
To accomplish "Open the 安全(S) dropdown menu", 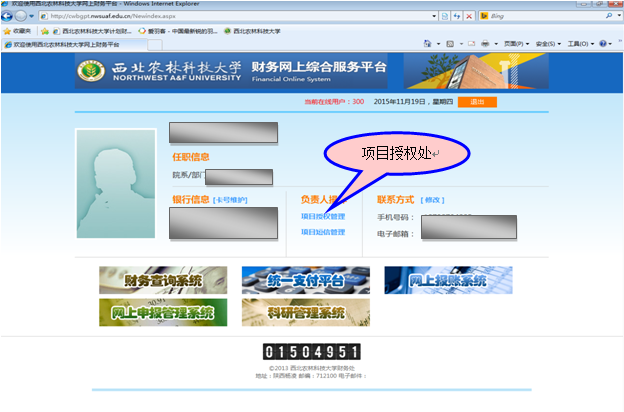I will click(x=546, y=45).
